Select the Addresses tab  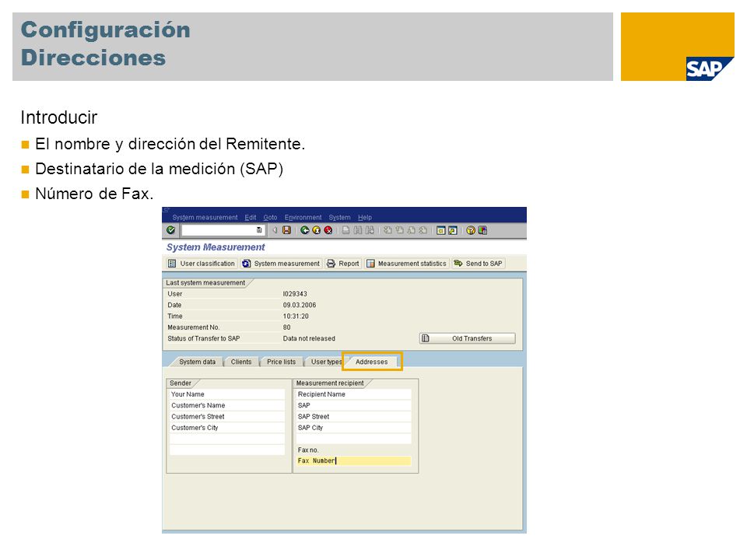(372, 362)
